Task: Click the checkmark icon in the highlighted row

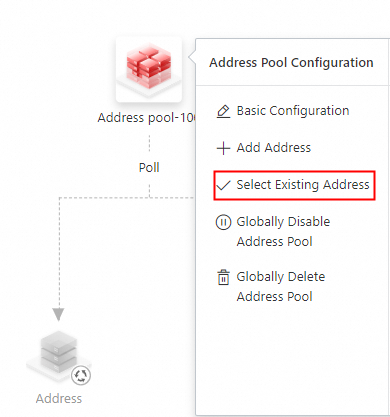Action: pyautogui.click(x=223, y=185)
